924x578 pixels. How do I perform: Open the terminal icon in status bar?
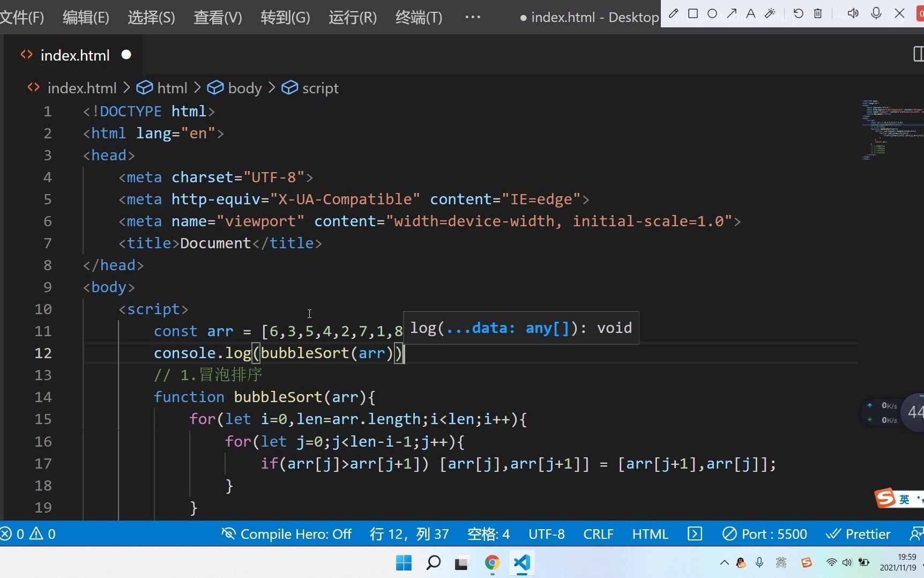coord(695,533)
